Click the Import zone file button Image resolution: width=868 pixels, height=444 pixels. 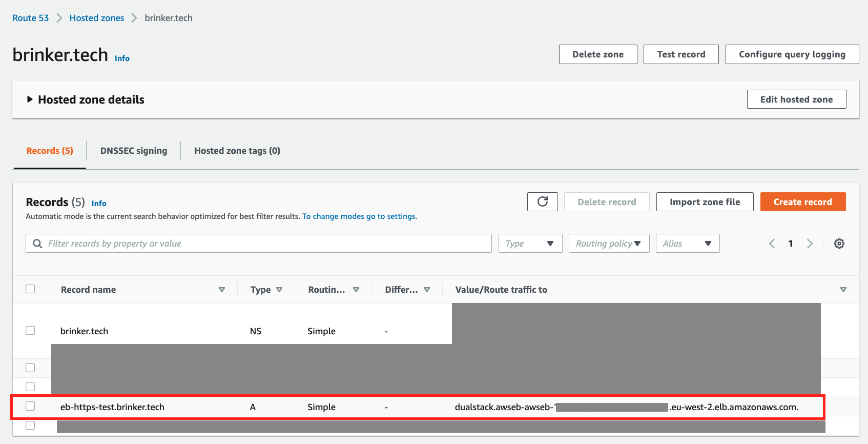click(705, 202)
